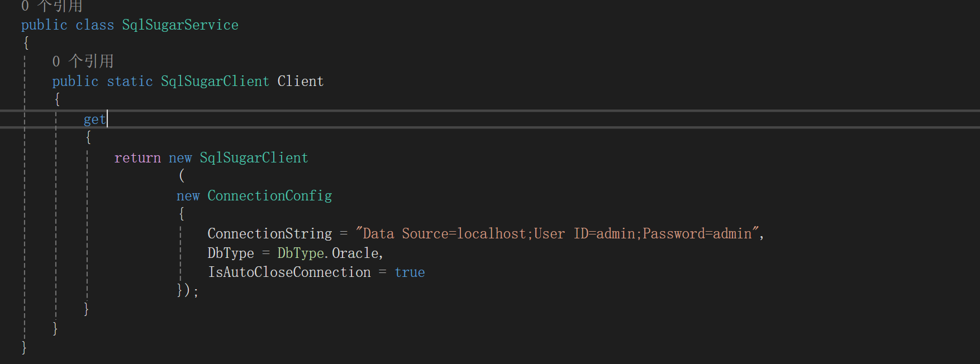
Task: Click the opening parenthesis below the return statement
Action: pos(182,176)
